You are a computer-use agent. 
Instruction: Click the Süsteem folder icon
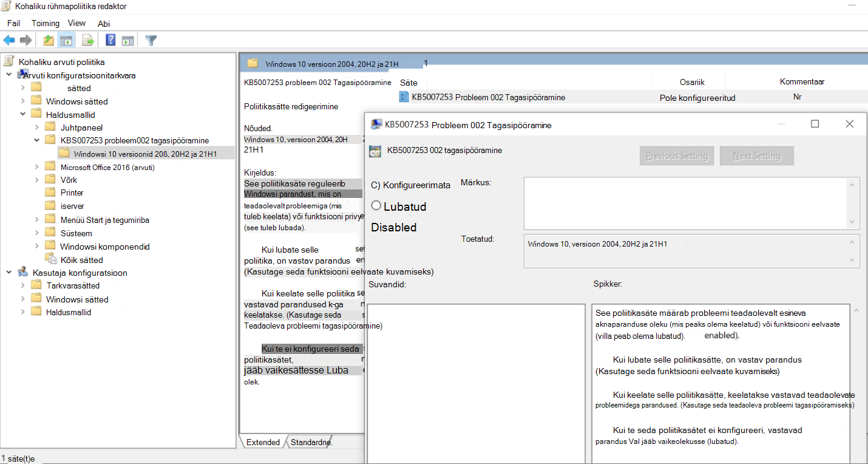(x=50, y=233)
